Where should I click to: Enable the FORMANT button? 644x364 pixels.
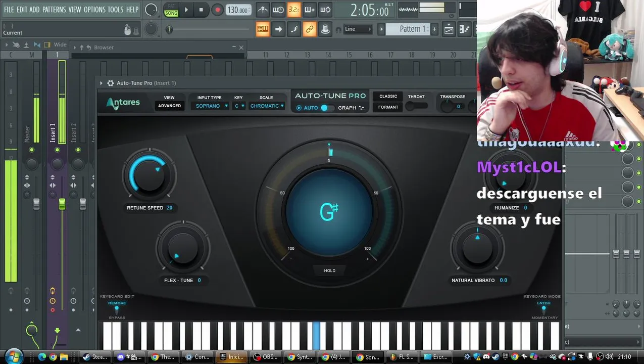[388, 107]
